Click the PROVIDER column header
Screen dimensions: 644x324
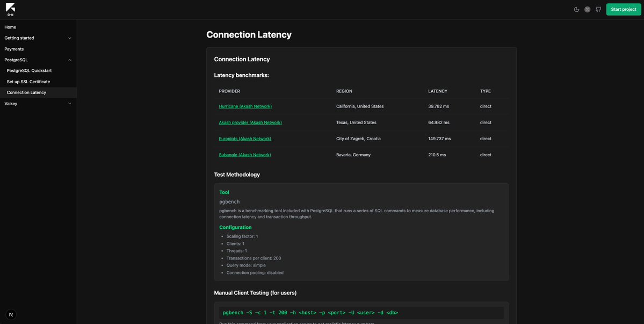[x=229, y=91]
